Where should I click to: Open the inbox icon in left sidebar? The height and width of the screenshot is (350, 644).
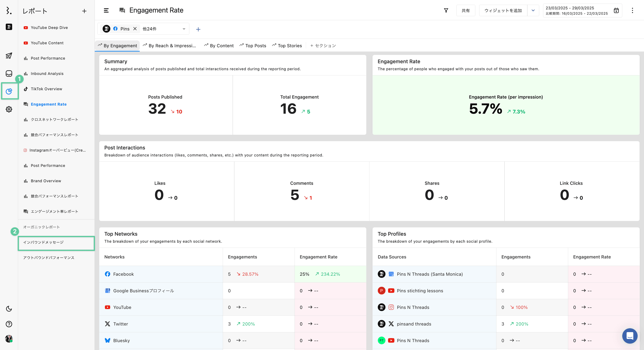9,73
